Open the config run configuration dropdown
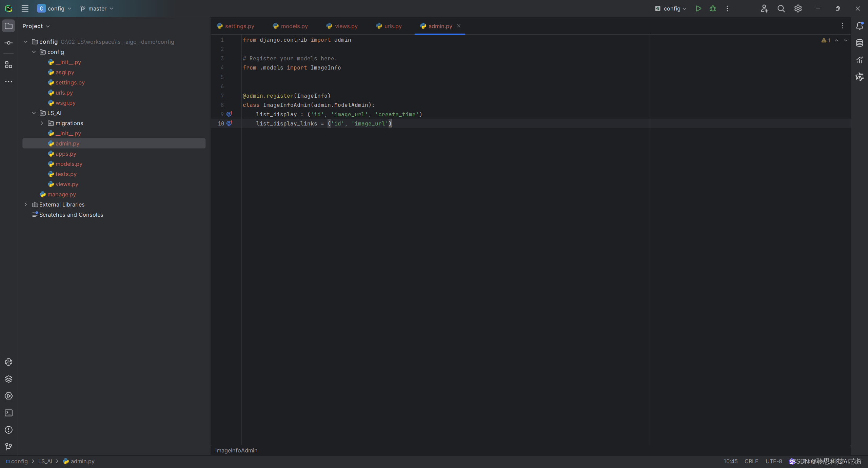Viewport: 868px width, 468px height. tap(671, 8)
